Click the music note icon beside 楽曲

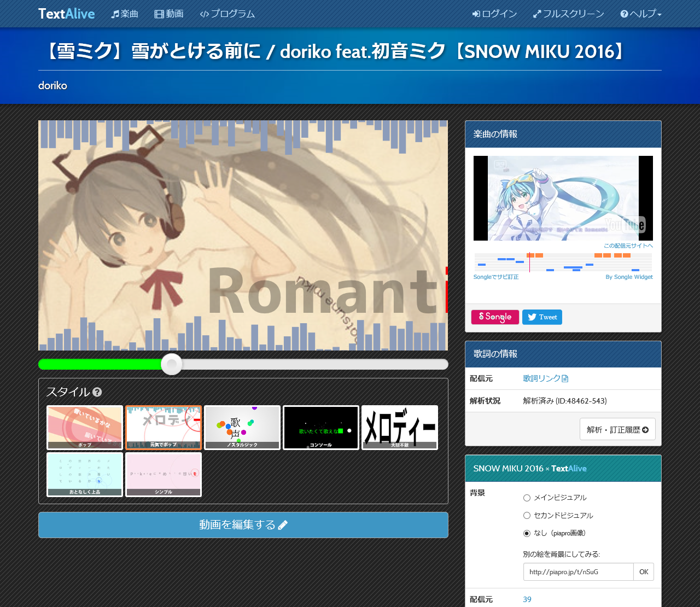point(115,14)
